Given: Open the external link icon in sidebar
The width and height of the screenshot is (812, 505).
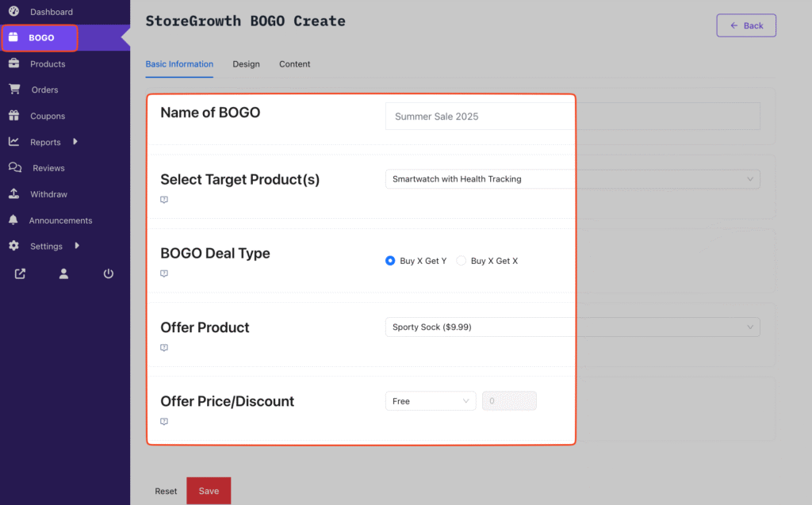Looking at the screenshot, I should point(20,274).
